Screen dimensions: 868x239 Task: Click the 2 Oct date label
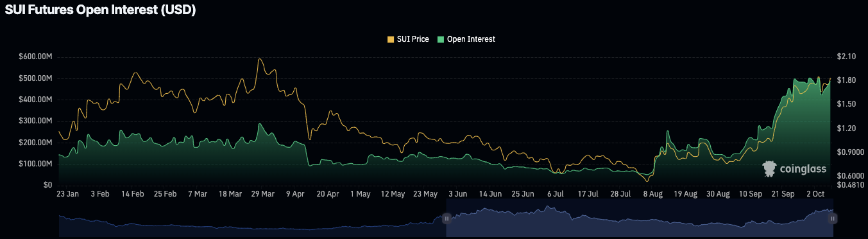click(816, 193)
